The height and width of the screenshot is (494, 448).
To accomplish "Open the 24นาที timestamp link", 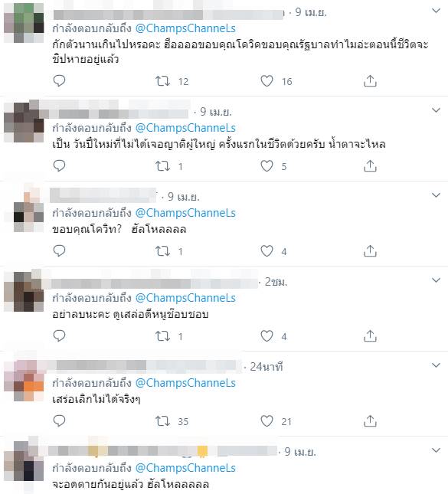I will (x=267, y=367).
